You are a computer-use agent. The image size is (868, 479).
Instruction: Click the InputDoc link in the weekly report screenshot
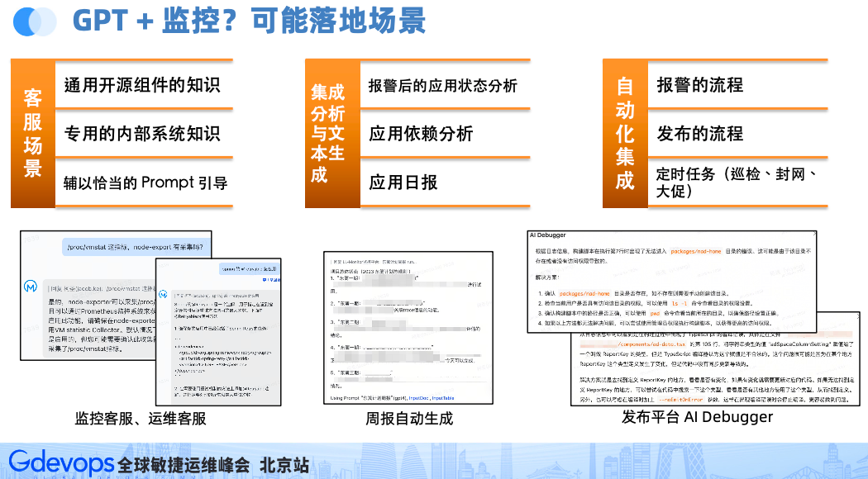[x=419, y=398]
